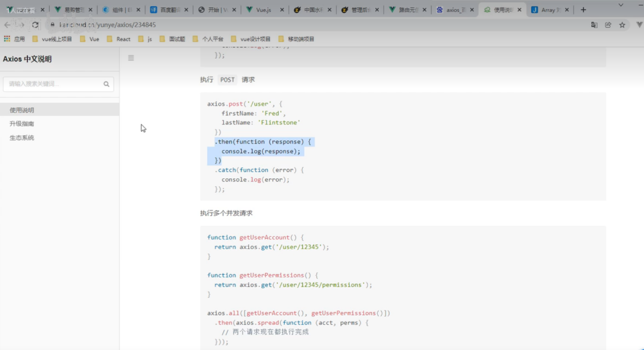The width and height of the screenshot is (644, 350).
Task: Click the search magnifier icon in sidebar
Action: pyautogui.click(x=106, y=84)
